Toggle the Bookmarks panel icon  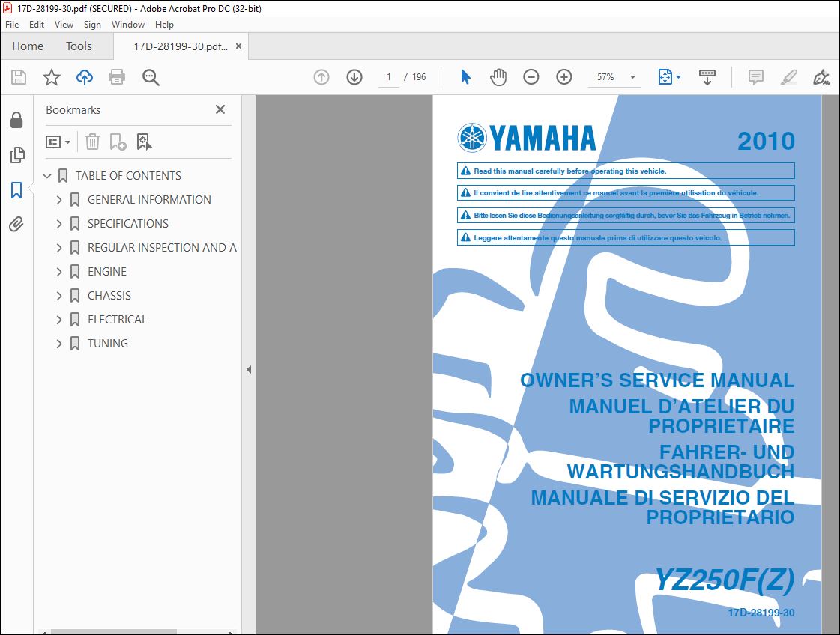tap(16, 190)
